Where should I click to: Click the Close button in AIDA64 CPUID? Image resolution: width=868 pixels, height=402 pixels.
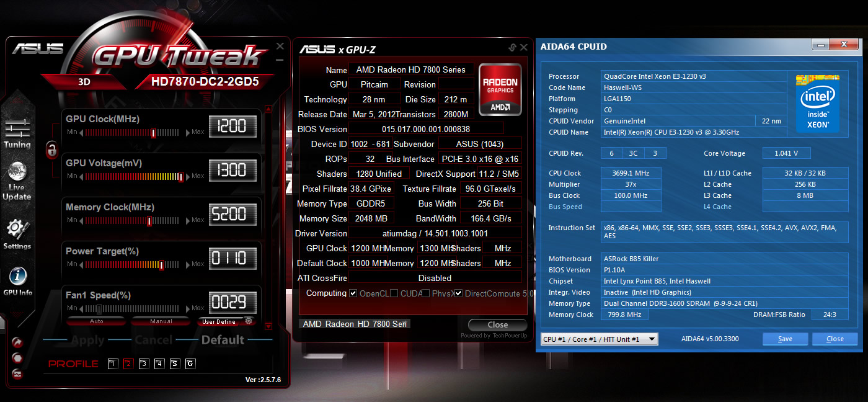[835, 339]
